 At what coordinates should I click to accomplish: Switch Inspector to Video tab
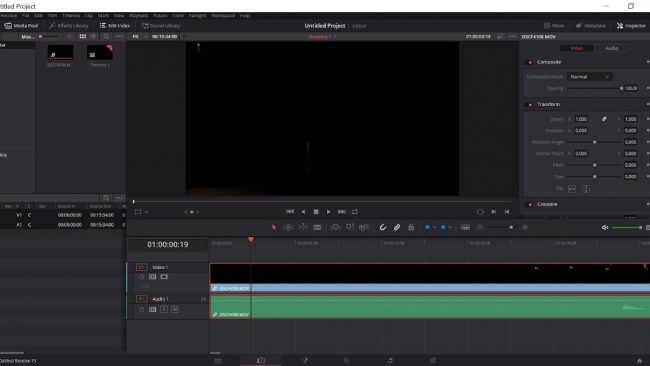[x=577, y=48]
